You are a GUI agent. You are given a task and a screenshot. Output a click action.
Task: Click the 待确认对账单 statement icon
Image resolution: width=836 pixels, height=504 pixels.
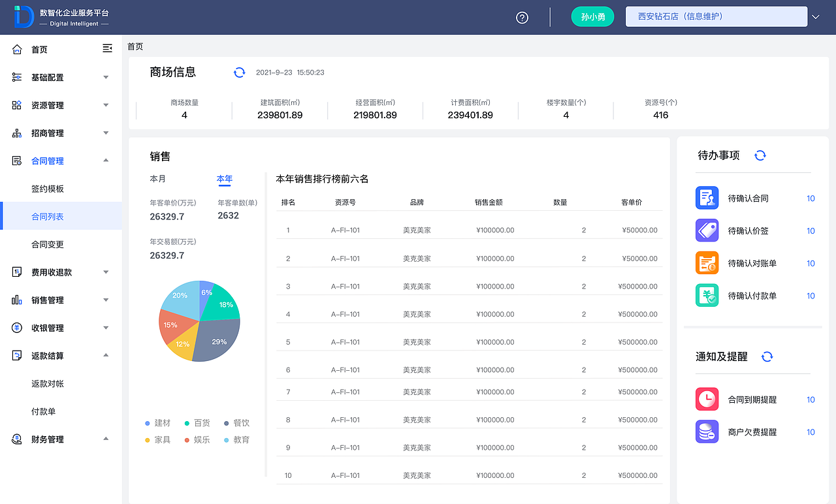pos(707,263)
